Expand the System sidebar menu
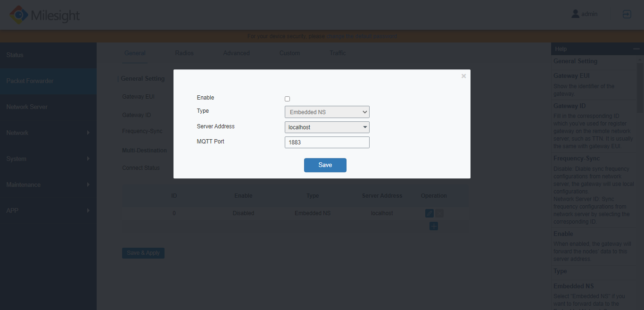The height and width of the screenshot is (310, 644). 47,159
